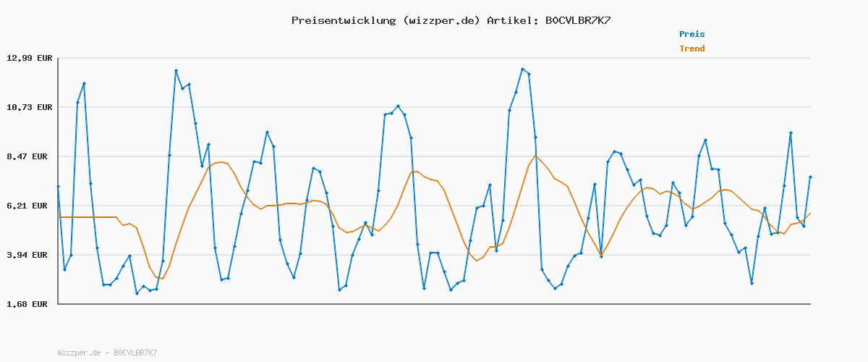Viewport: 868px width, 362px height.
Task: Click the blue "Preis" legend label
Action: coord(692,34)
